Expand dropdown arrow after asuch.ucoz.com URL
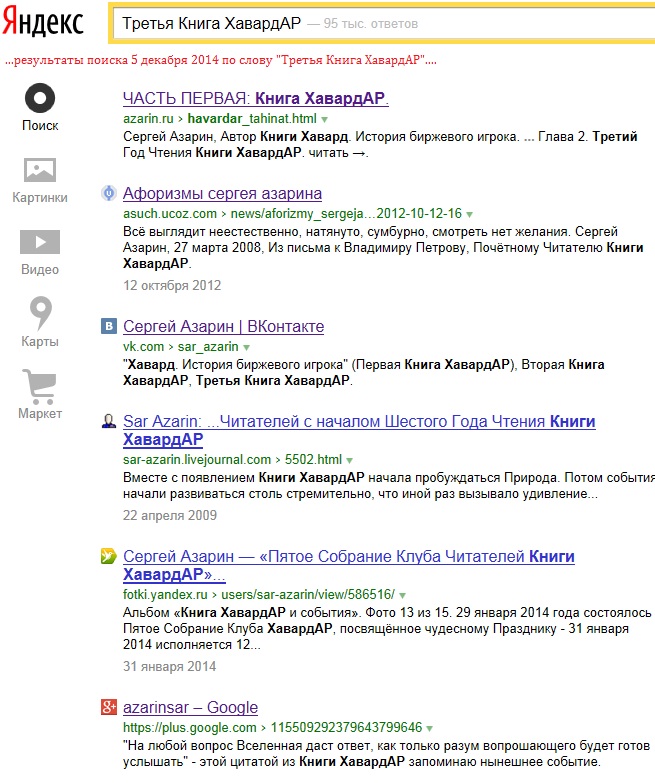The height and width of the screenshot is (783, 655). pos(469,214)
